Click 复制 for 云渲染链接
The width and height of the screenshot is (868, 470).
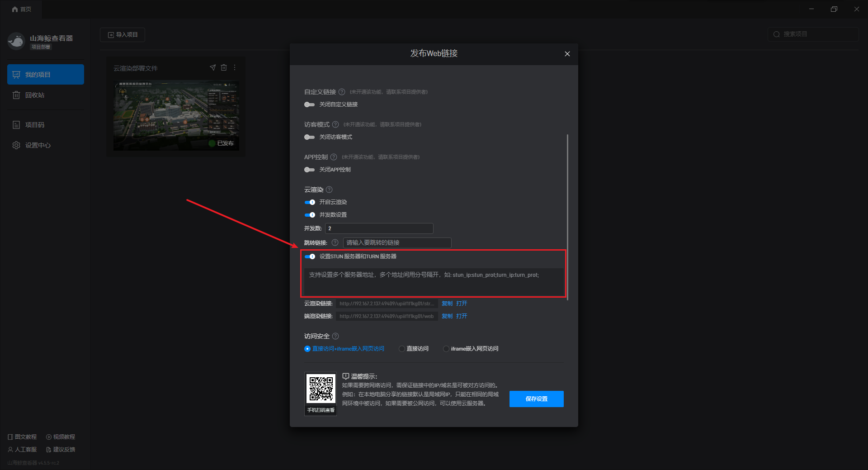(x=447, y=304)
